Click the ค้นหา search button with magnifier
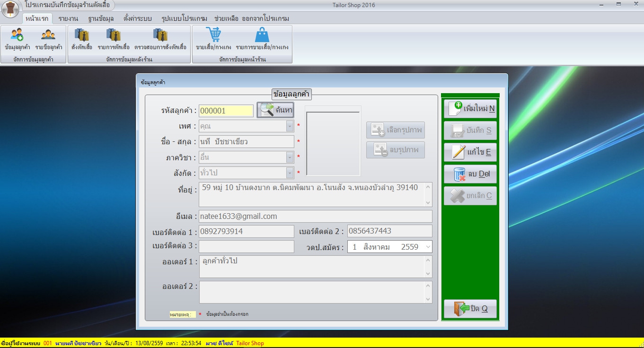The width and height of the screenshot is (644, 348). [275, 110]
